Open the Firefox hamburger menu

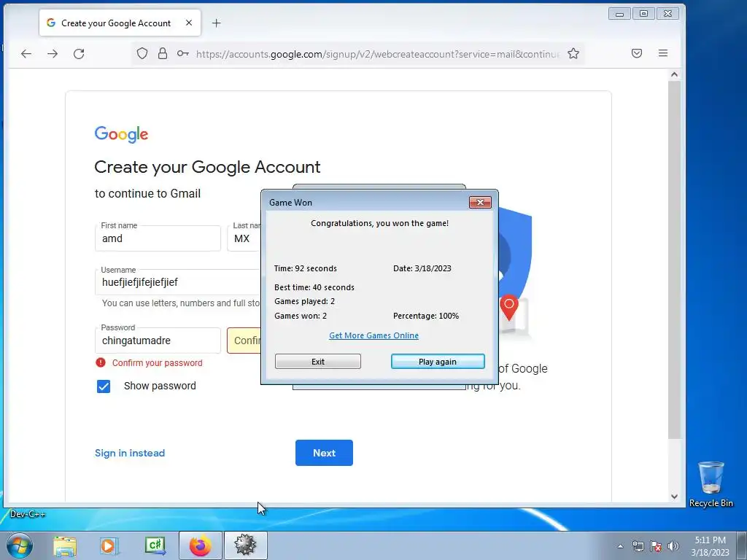point(662,53)
